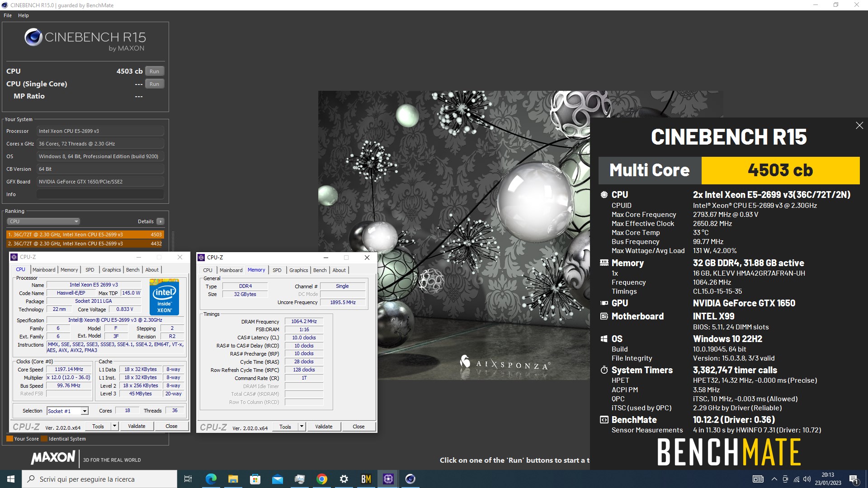The width and height of the screenshot is (868, 488).
Task: Show hidden system tray icons
Action: point(774,479)
